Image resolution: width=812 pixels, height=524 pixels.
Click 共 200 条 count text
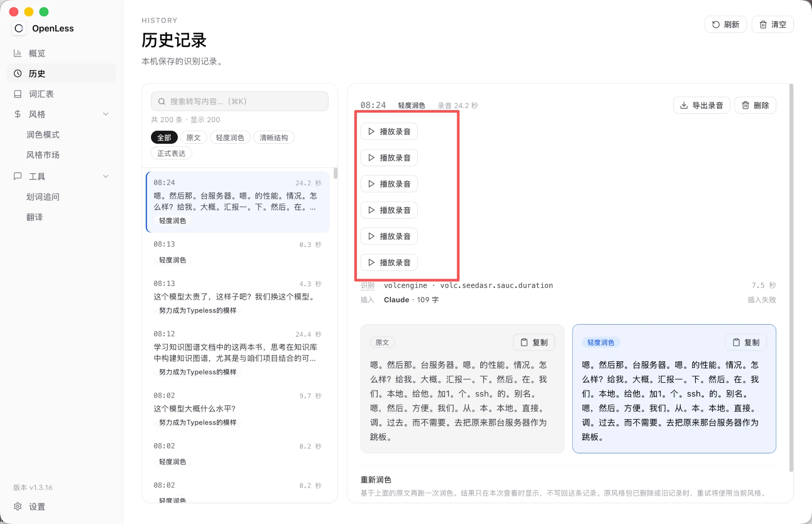(x=167, y=120)
